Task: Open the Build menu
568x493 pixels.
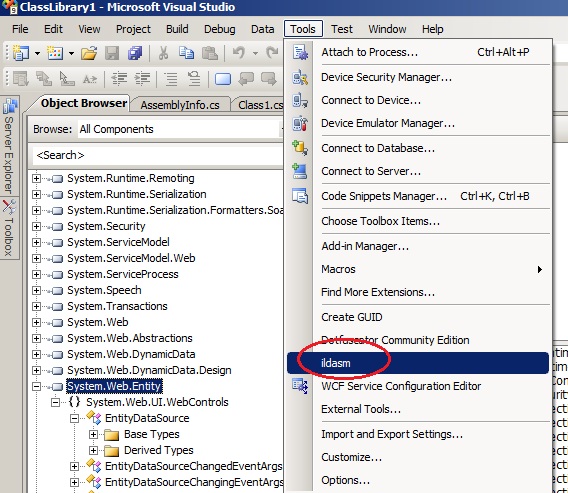Action: pyautogui.click(x=177, y=29)
